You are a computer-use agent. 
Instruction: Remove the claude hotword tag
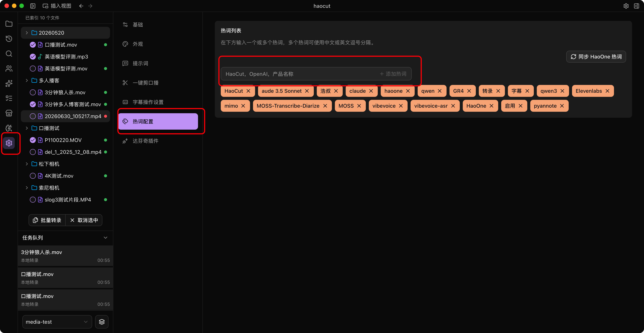coord(371,91)
